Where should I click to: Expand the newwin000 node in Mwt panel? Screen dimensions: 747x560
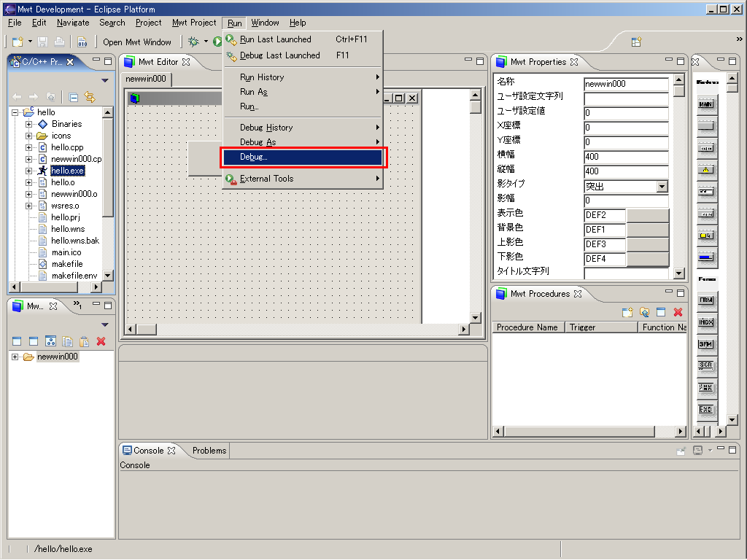click(15, 357)
